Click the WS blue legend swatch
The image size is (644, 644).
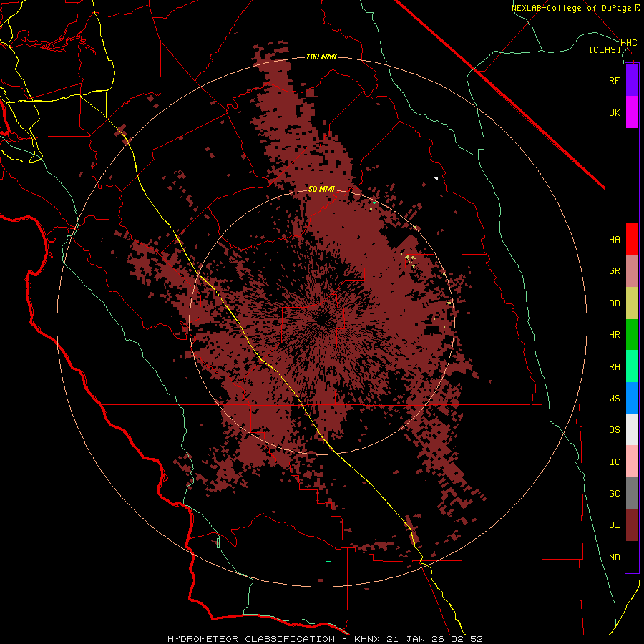[x=632, y=398]
